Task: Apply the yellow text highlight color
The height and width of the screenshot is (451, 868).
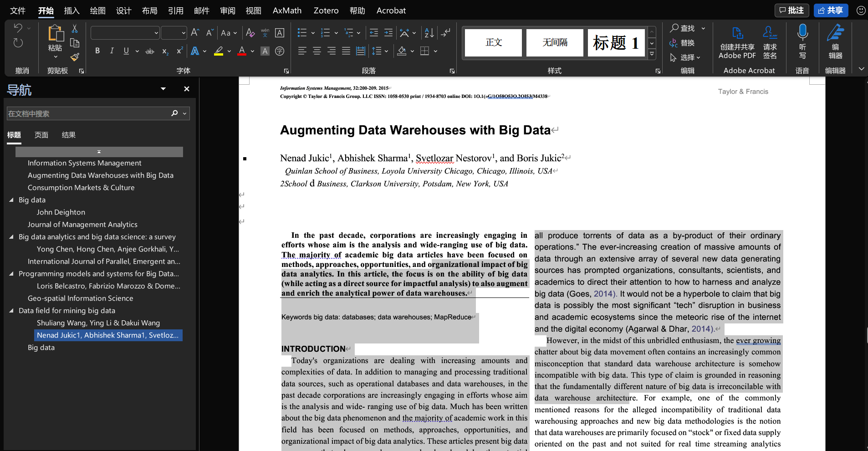Action: (x=219, y=51)
